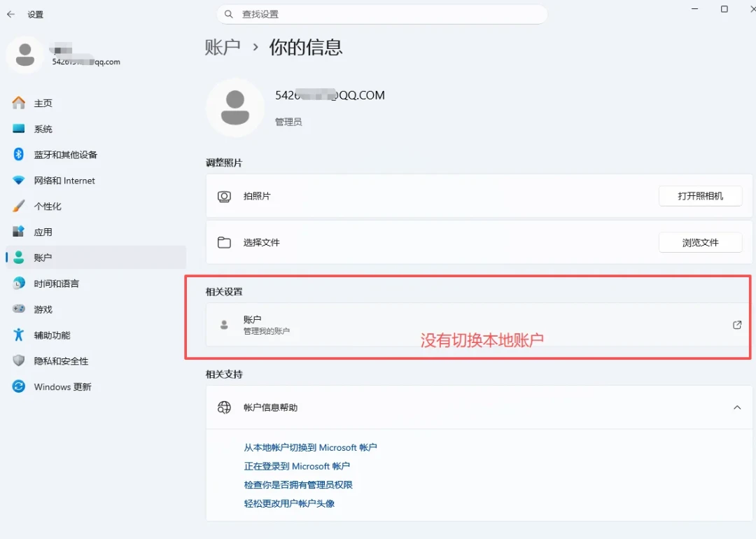Click the camera icon beside 拍照片
756x539 pixels.
[224, 196]
